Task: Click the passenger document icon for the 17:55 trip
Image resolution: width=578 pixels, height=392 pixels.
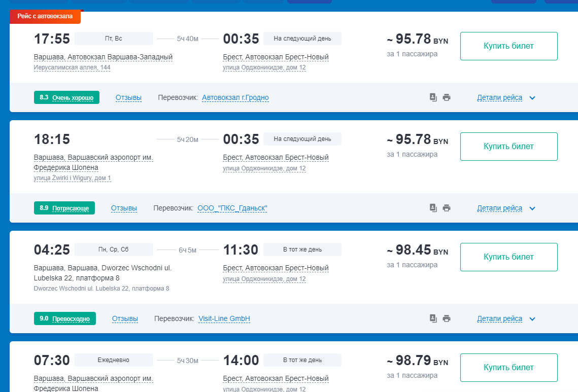Action: pos(433,97)
